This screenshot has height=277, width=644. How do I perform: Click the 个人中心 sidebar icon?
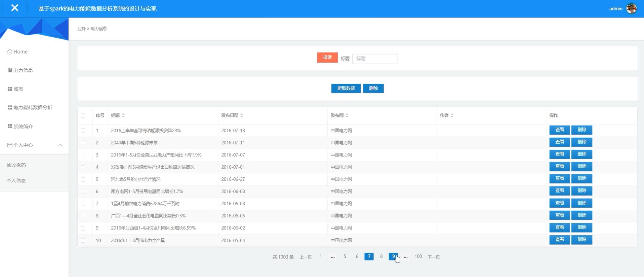coord(10,145)
